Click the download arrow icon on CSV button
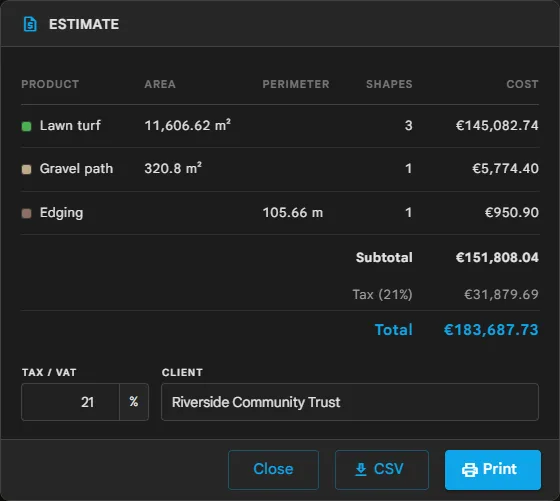 [361, 469]
